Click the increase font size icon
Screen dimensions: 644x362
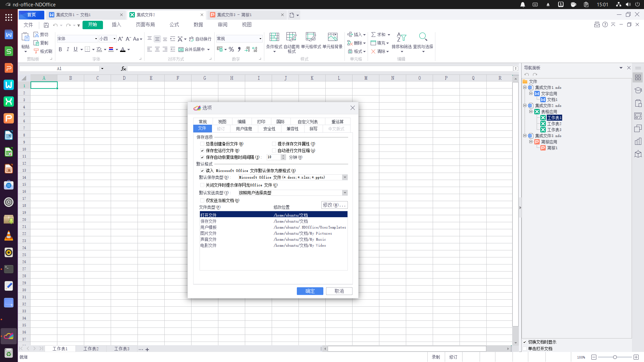pyautogui.click(x=120, y=39)
